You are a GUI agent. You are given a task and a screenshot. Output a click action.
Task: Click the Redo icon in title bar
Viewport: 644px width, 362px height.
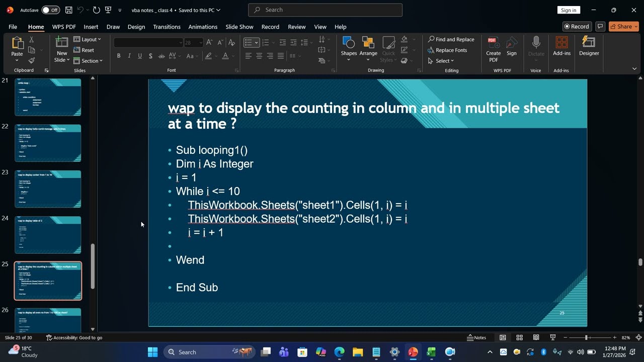[x=96, y=10]
